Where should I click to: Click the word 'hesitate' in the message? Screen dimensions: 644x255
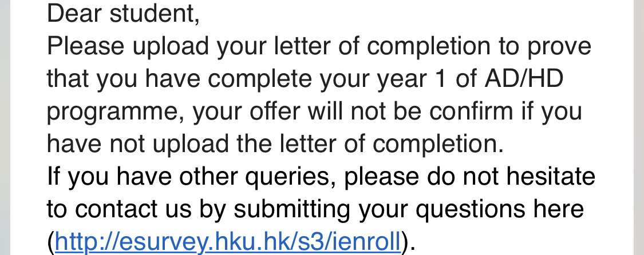point(551,176)
